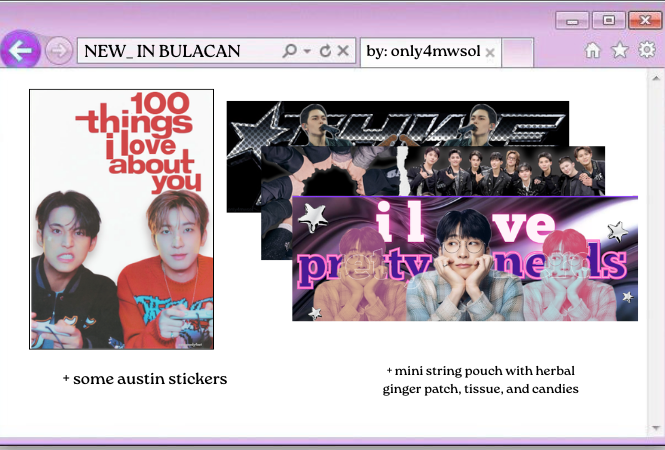Screen dimensions: 665x450
Task: Open favorites with the star icon
Action: 620,50
